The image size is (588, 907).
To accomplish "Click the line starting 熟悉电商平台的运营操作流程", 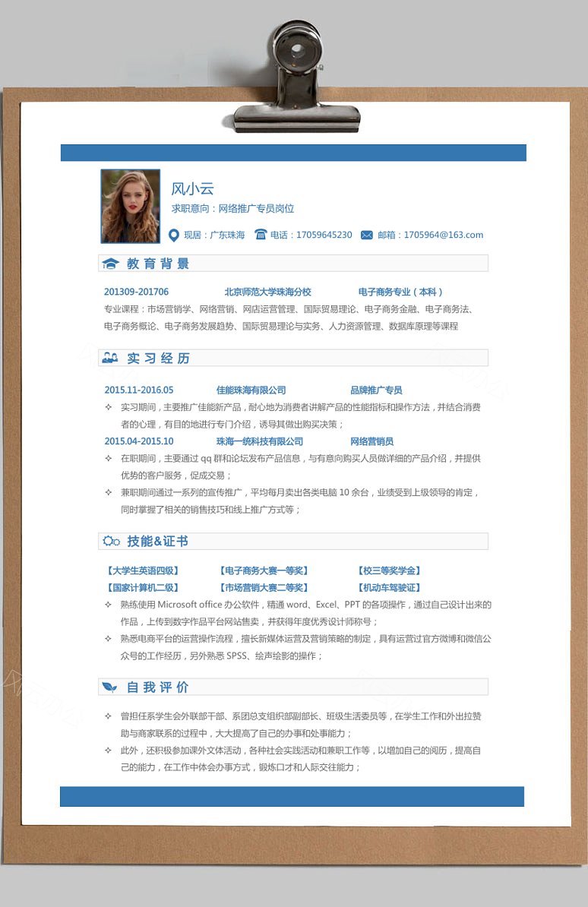I will [x=305, y=639].
